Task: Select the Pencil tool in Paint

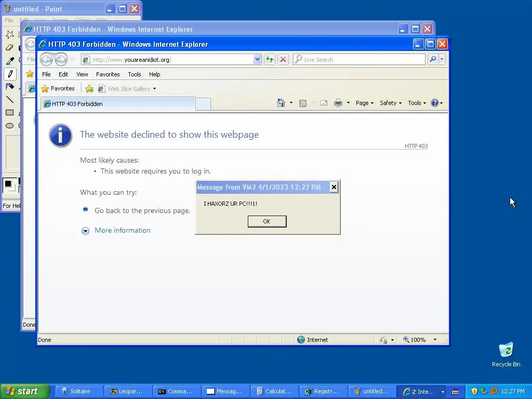Action: click(x=10, y=74)
